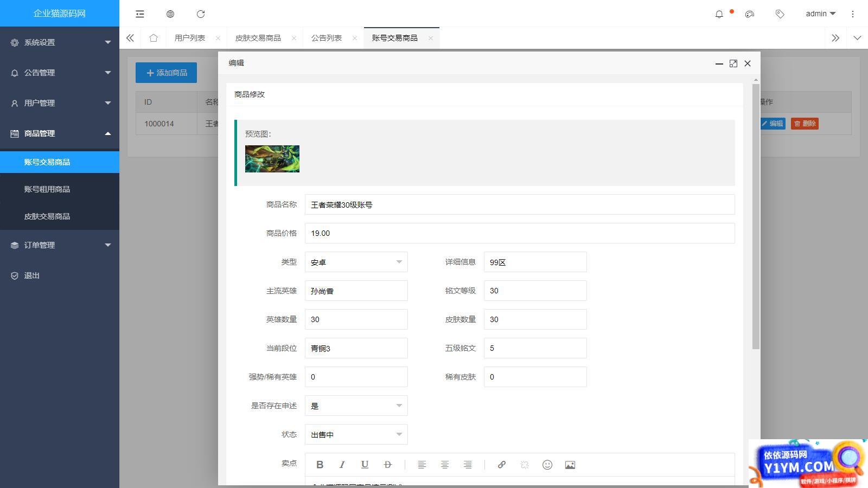Image resolution: width=868 pixels, height=488 pixels.
Task: Open 账号租用商品 in the sidebar
Action: click(x=60, y=189)
